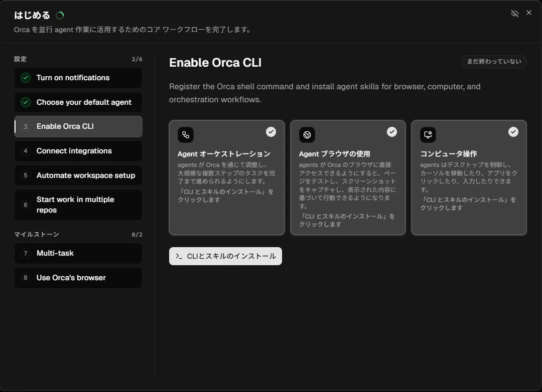Viewport: 542px width, 392px height.
Task: Click the マイルストーン section label
Action: (x=36, y=235)
